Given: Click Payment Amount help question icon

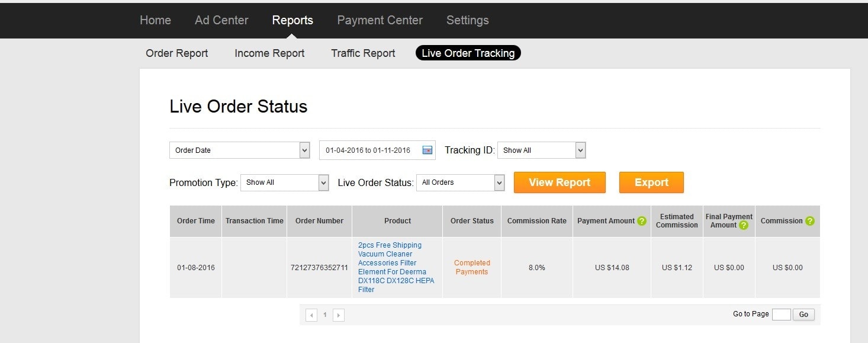Looking at the screenshot, I should click(641, 221).
